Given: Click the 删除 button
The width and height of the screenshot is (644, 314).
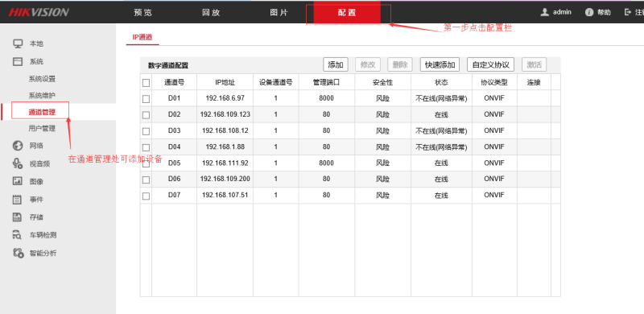Looking at the screenshot, I should coord(399,64).
